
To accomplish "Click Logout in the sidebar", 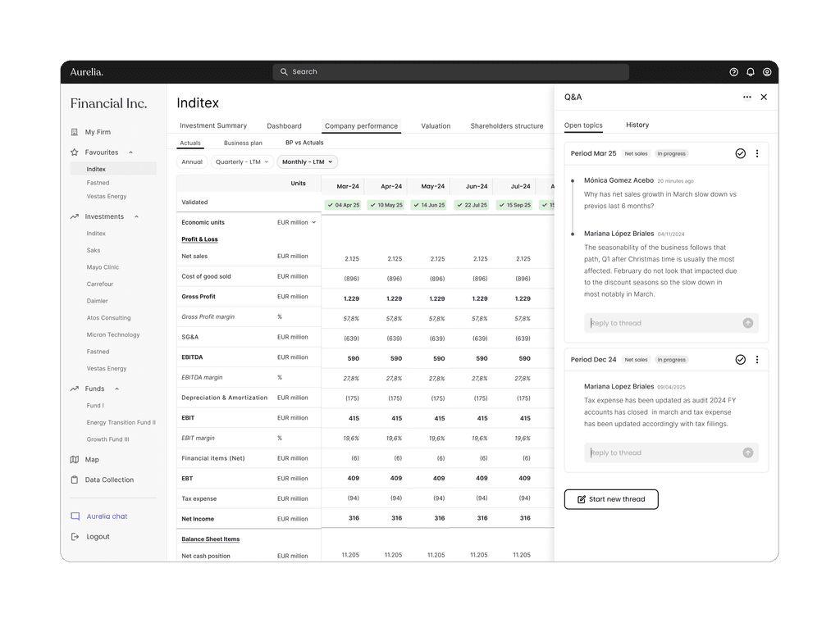I will (x=98, y=537).
